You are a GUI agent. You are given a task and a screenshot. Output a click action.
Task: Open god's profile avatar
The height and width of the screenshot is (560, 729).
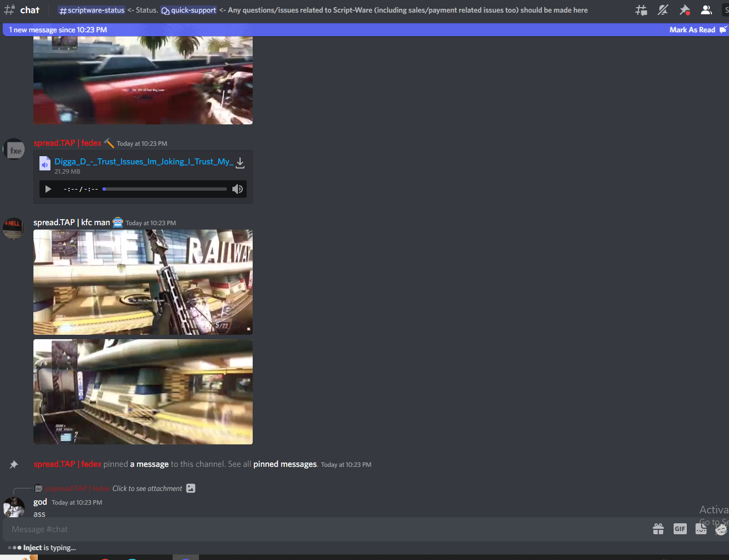(x=14, y=507)
